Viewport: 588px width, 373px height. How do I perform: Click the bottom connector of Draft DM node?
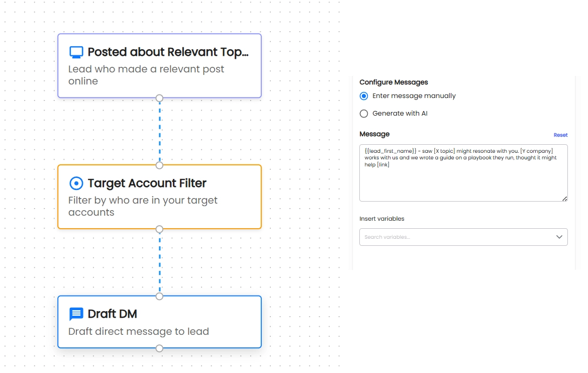click(159, 348)
